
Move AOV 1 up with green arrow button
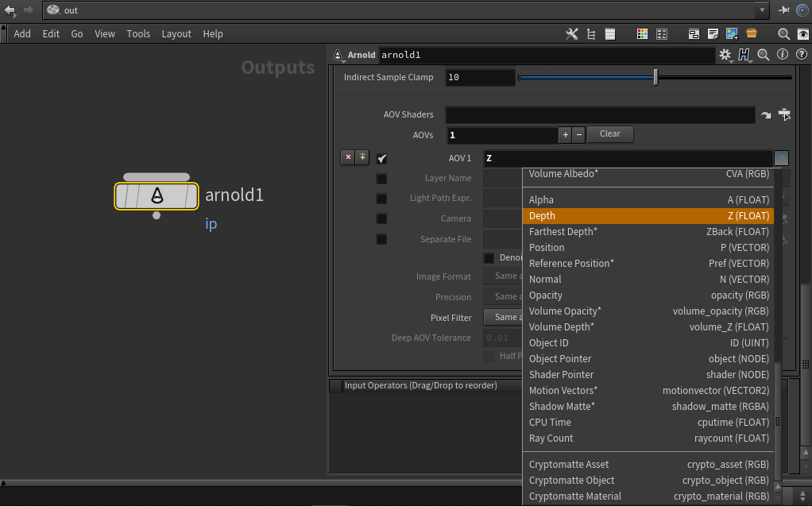362,157
